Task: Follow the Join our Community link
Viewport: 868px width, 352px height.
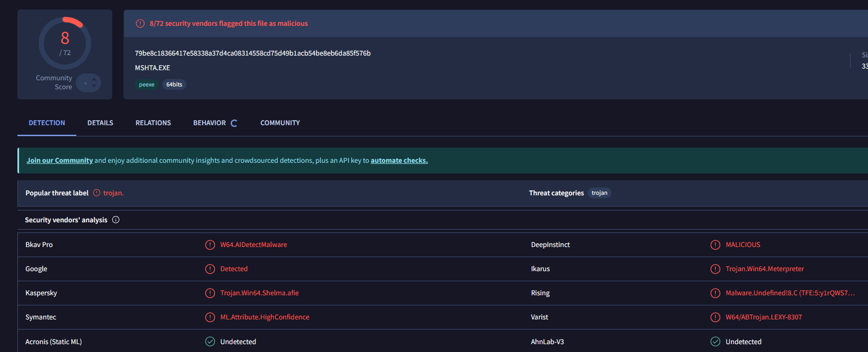Action: [60, 161]
